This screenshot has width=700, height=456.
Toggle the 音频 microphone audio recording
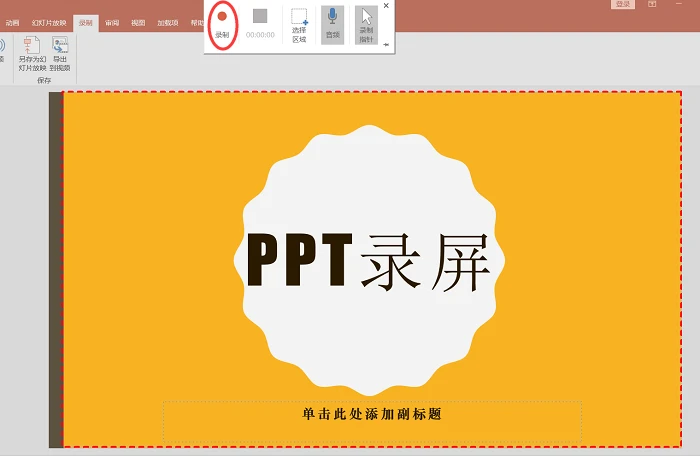coord(332,25)
